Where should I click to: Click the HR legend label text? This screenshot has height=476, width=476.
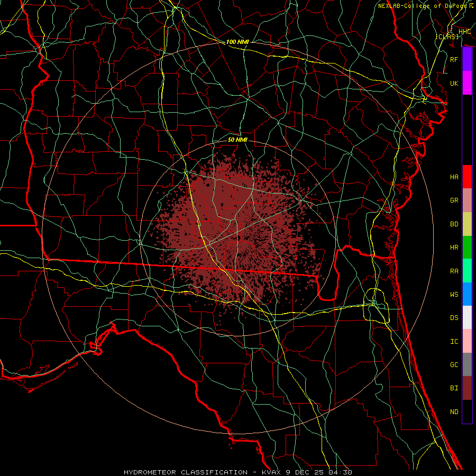[454, 248]
